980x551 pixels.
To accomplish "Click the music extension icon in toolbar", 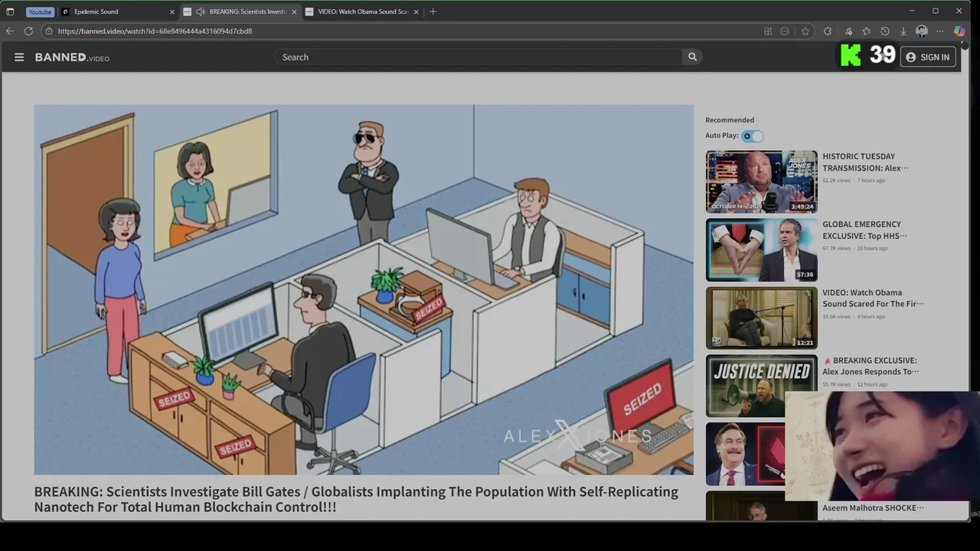I will click(848, 31).
